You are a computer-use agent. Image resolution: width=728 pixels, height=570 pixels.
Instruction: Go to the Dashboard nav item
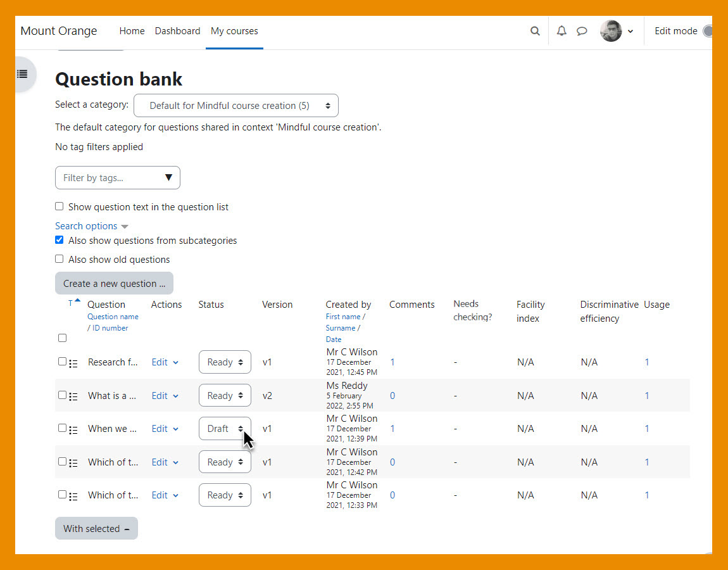point(177,31)
